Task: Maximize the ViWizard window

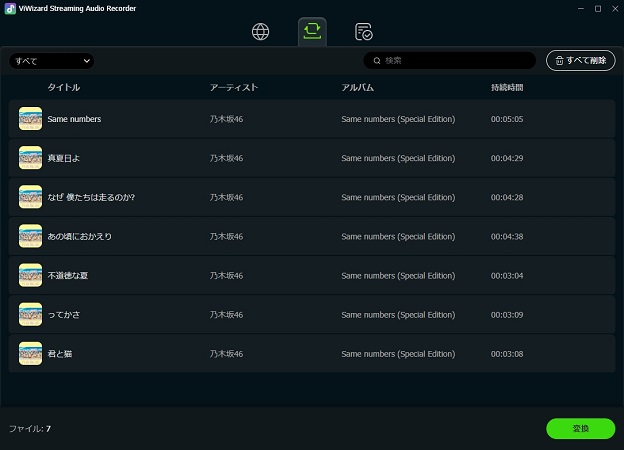Action: point(598,8)
